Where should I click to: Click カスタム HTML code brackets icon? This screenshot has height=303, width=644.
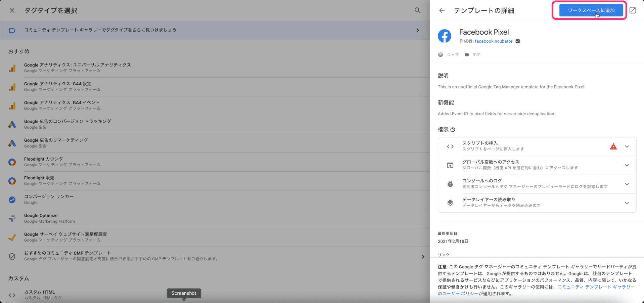click(x=12, y=295)
